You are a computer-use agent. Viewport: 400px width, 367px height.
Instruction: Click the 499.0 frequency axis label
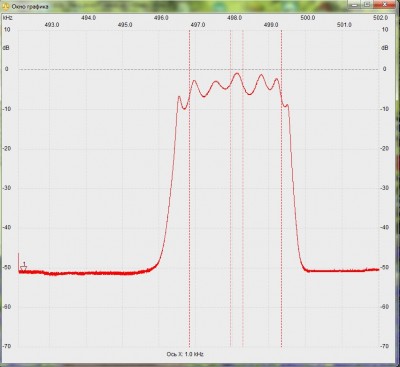(271, 25)
